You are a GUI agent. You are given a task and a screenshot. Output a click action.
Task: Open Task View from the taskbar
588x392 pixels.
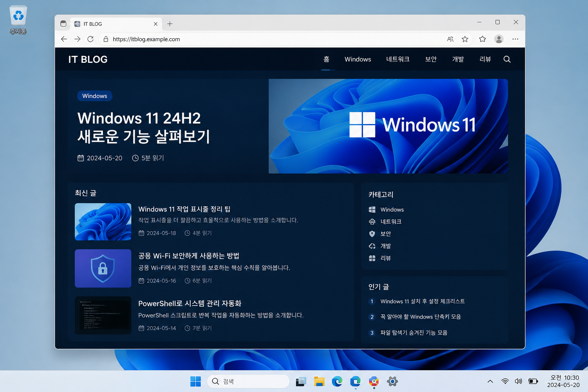[301, 381]
